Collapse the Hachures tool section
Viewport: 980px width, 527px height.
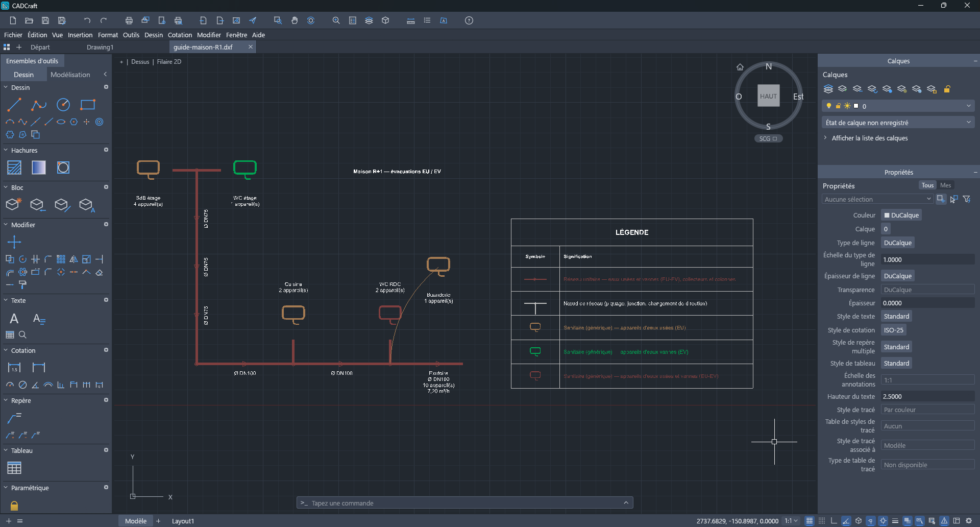tap(6, 150)
